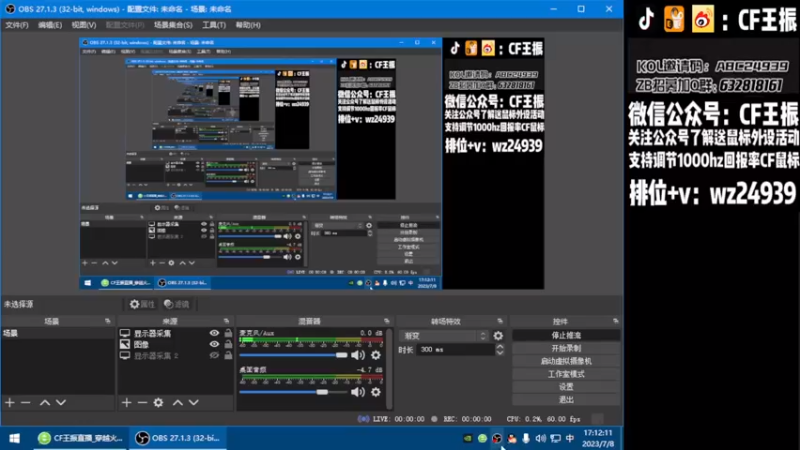This screenshot has height=450, width=800.
Task: Toggle lock on 显示器采集 source
Action: pyautogui.click(x=228, y=333)
